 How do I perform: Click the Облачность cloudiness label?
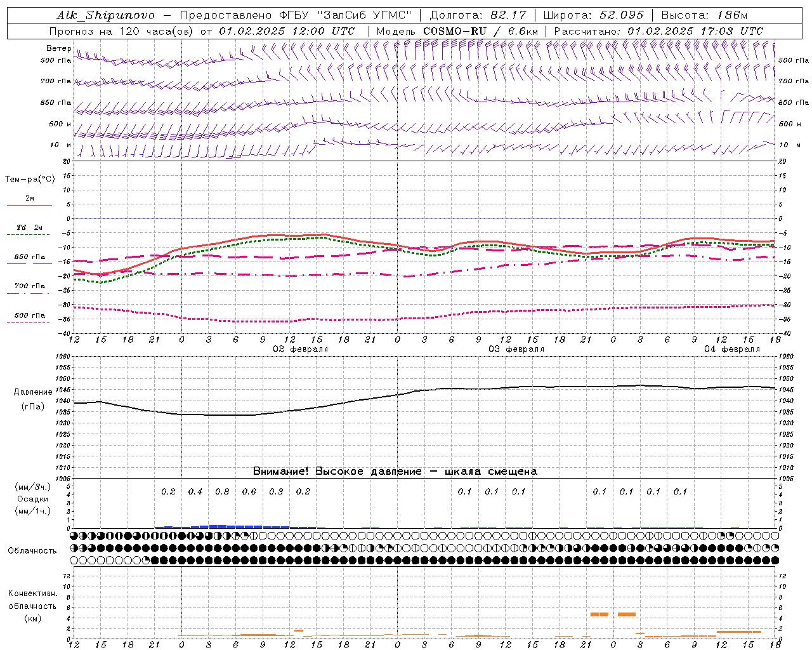(x=32, y=551)
